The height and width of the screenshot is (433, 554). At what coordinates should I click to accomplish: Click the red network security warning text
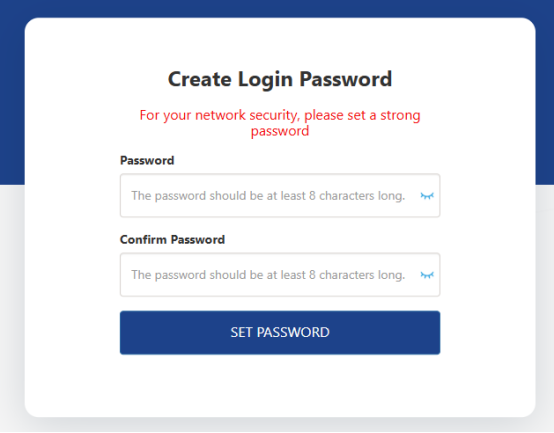[280, 123]
